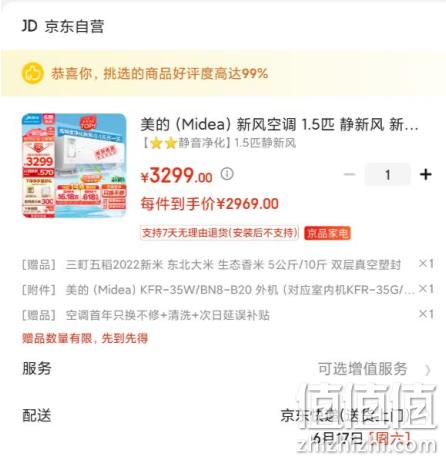
Task: Expand 可选增值服务 options
Action: 363,369
